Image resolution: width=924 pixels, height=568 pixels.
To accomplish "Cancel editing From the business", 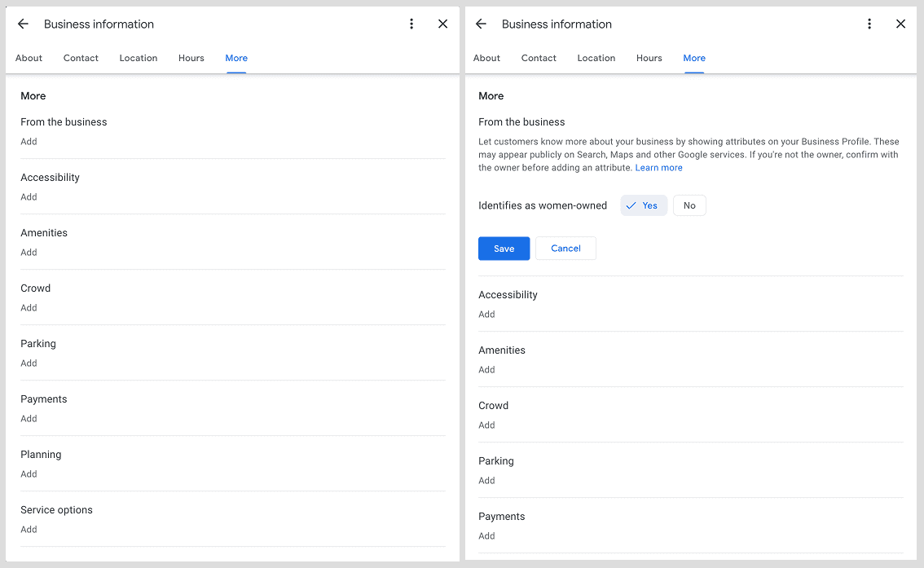I will [565, 249].
